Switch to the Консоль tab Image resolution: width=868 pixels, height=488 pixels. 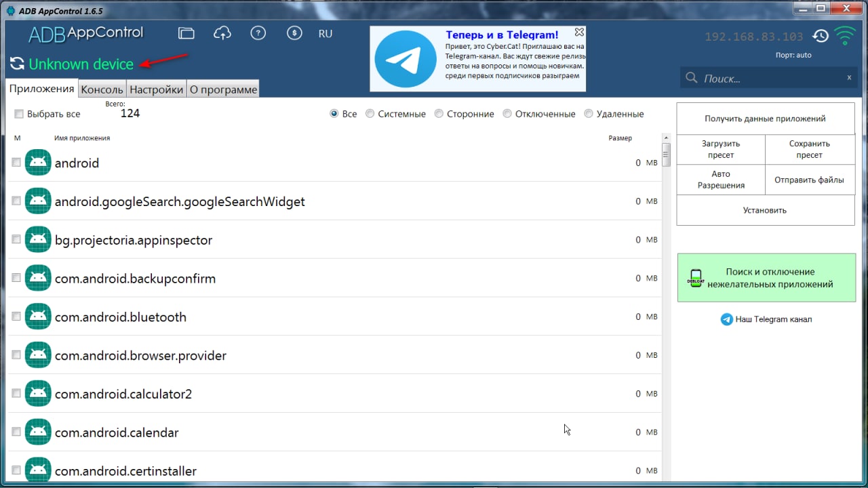click(x=102, y=89)
